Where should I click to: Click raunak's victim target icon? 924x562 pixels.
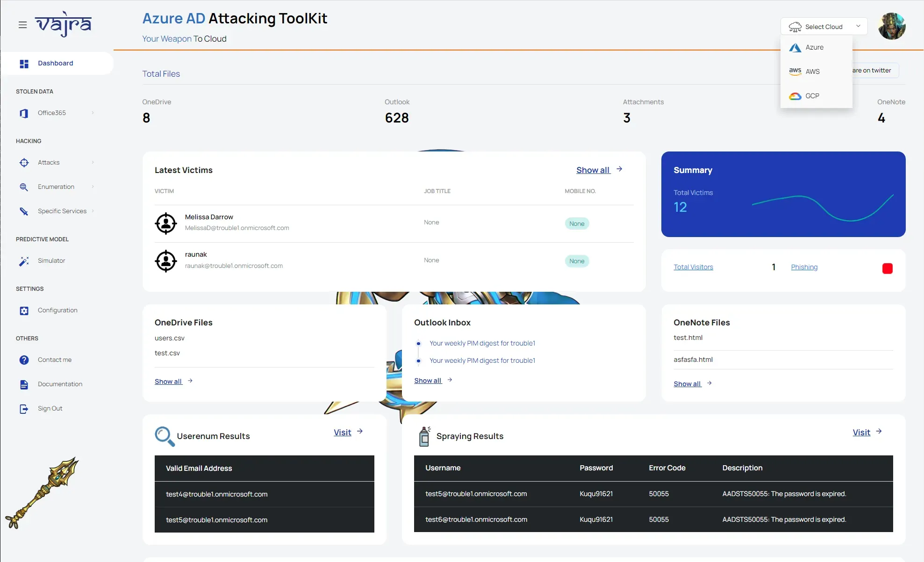tap(166, 261)
